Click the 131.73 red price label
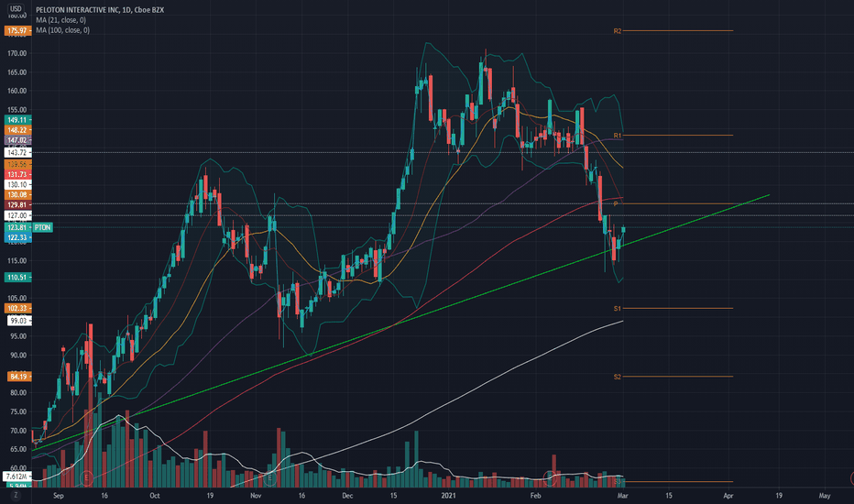The height and width of the screenshot is (504, 854). [x=17, y=174]
